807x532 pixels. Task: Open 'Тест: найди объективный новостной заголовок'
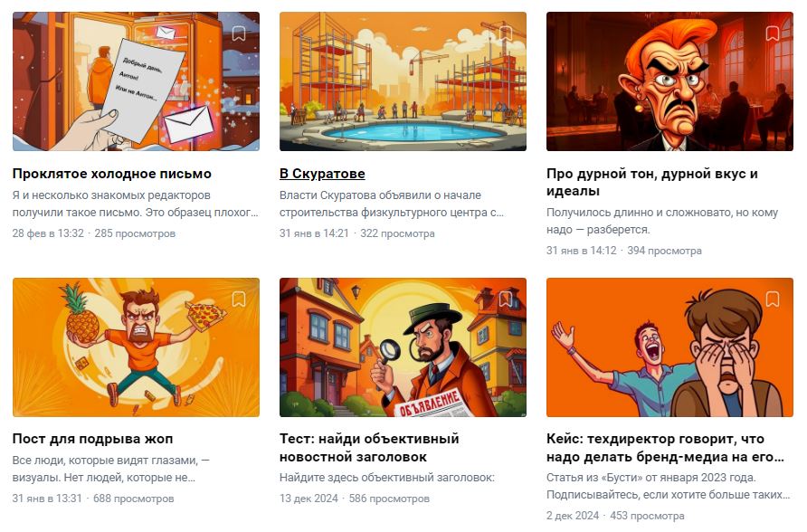pyautogui.click(x=369, y=448)
